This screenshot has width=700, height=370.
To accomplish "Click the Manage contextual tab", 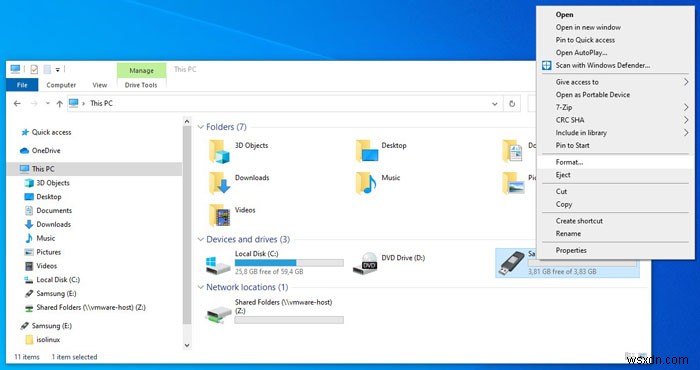I will point(141,71).
